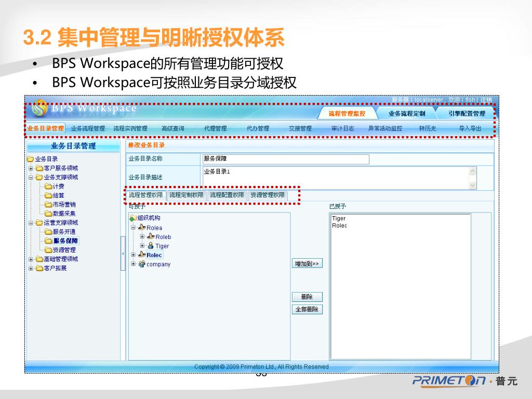Click the 全部删除 button

coord(307,309)
